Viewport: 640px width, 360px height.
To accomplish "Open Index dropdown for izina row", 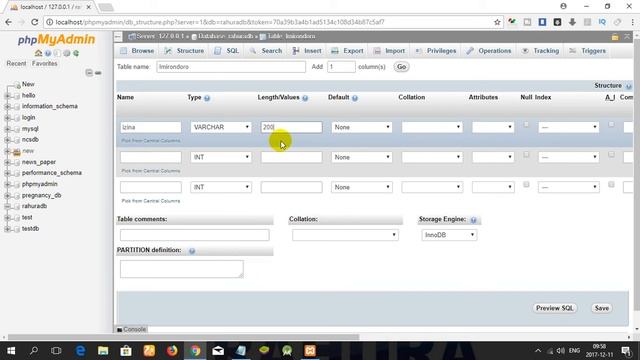I will tap(568, 127).
